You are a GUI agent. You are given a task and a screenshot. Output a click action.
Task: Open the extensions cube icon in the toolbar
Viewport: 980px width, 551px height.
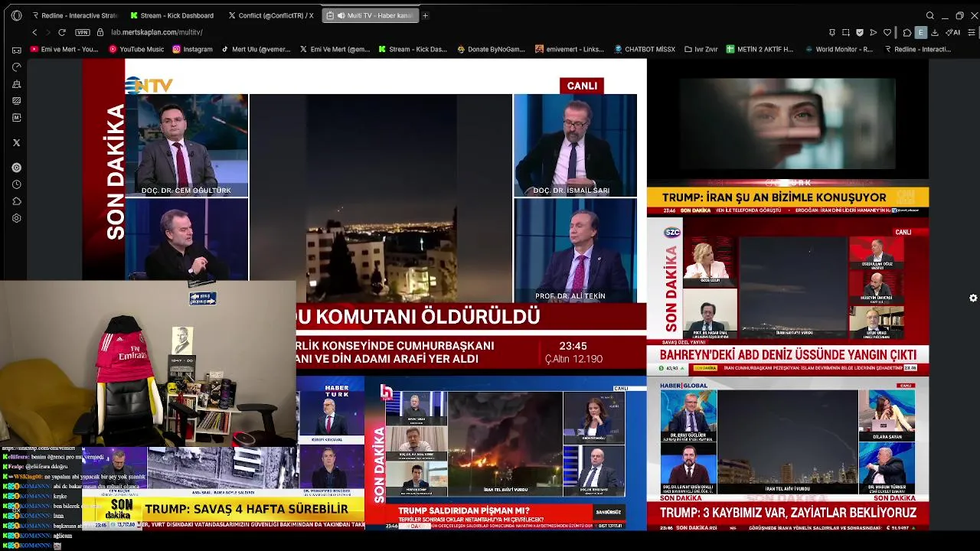pos(907,32)
